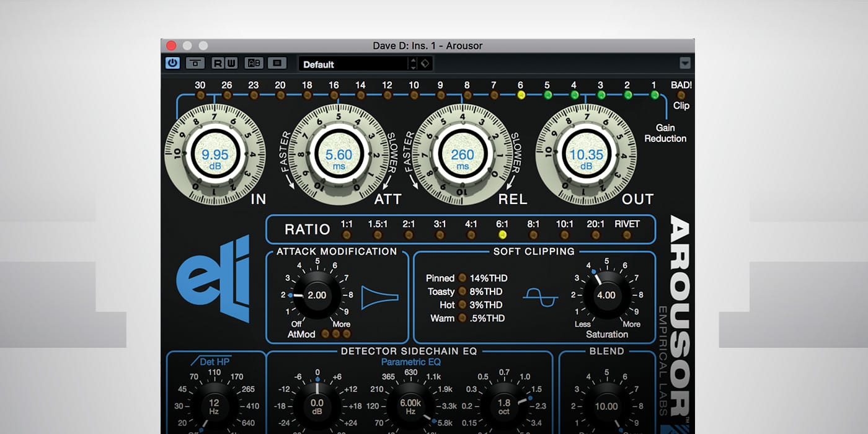This screenshot has height=434, width=868.
Task: Click the REL knob showing 260 ms
Action: 463,156
